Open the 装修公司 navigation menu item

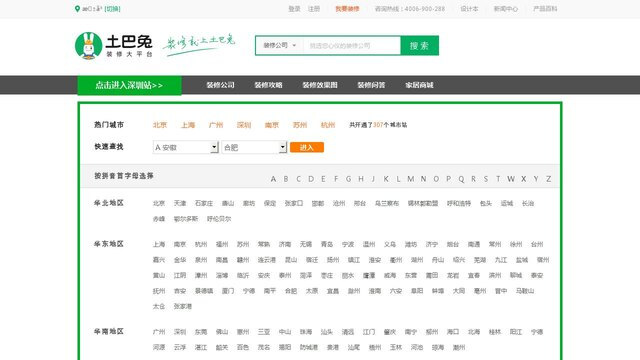pyautogui.click(x=220, y=85)
